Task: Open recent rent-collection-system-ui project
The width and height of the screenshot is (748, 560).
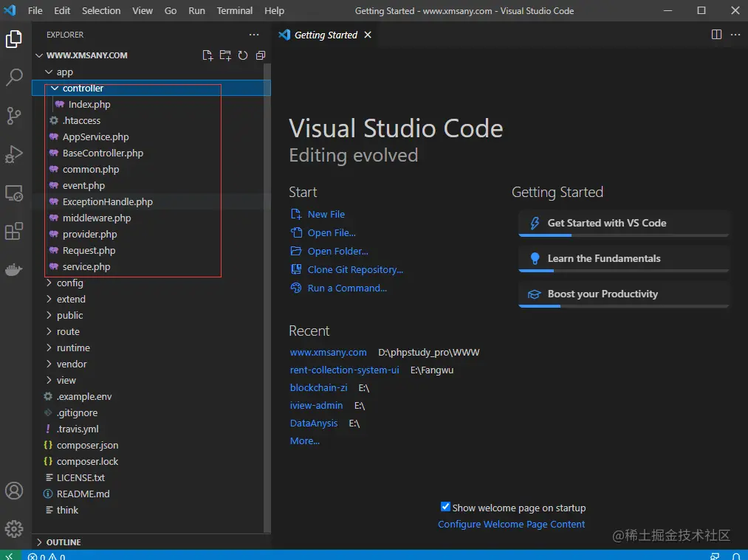Action: click(344, 370)
